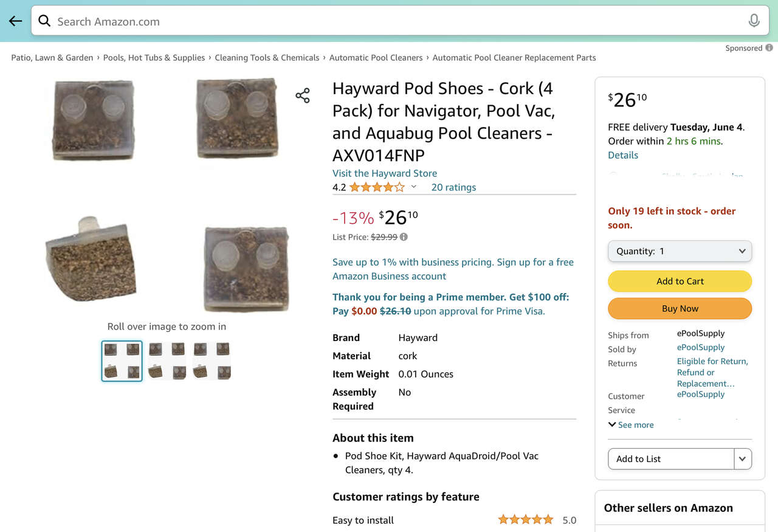Viewport: 778px width, 532px height.
Task: Go back with the left arrow icon
Action: coord(15,21)
